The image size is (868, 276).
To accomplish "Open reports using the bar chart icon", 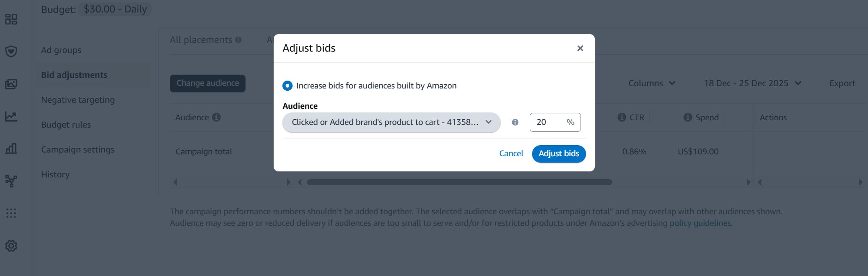I will coord(12,148).
